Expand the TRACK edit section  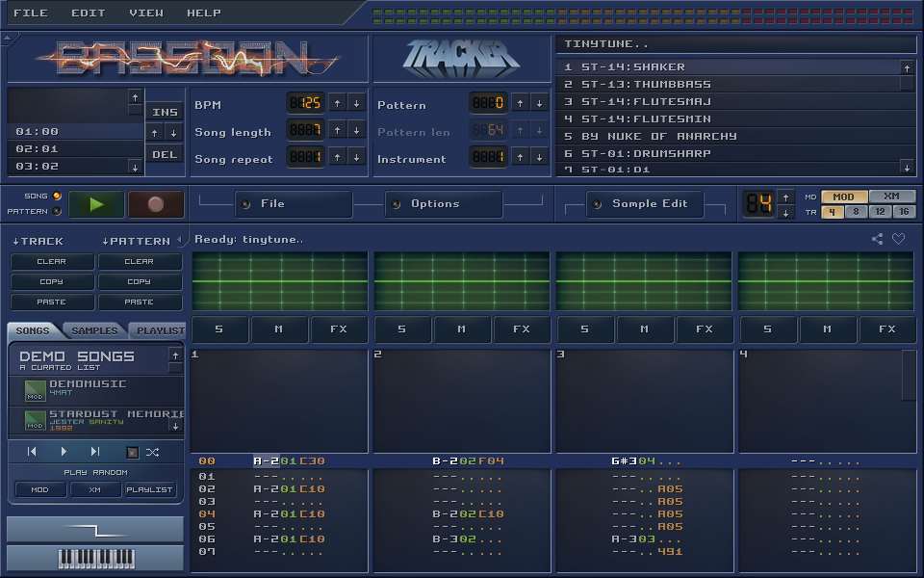click(38, 241)
